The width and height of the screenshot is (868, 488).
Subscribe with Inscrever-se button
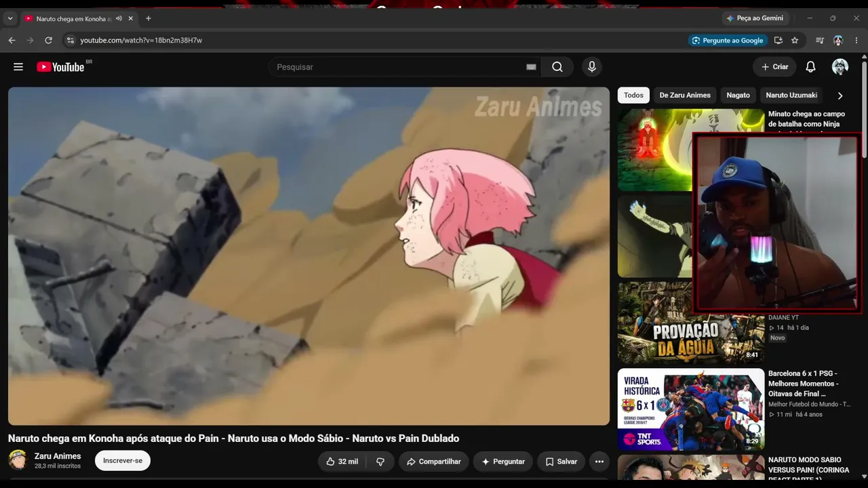coord(123,461)
